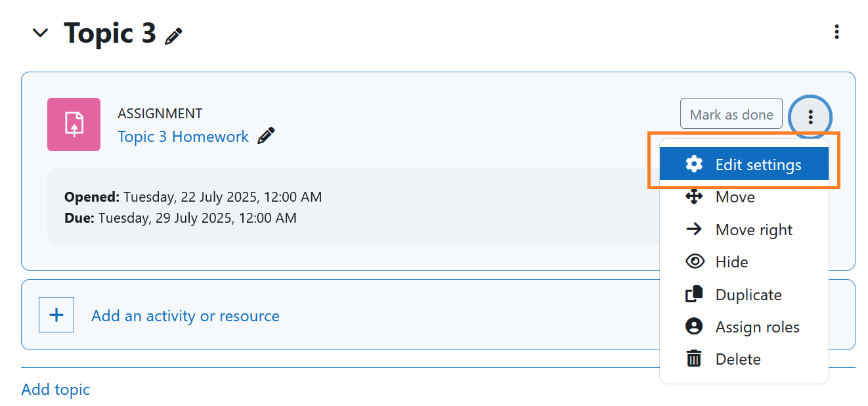
Task: Open the Topic 3 section three-dot menu
Action: coord(836,32)
